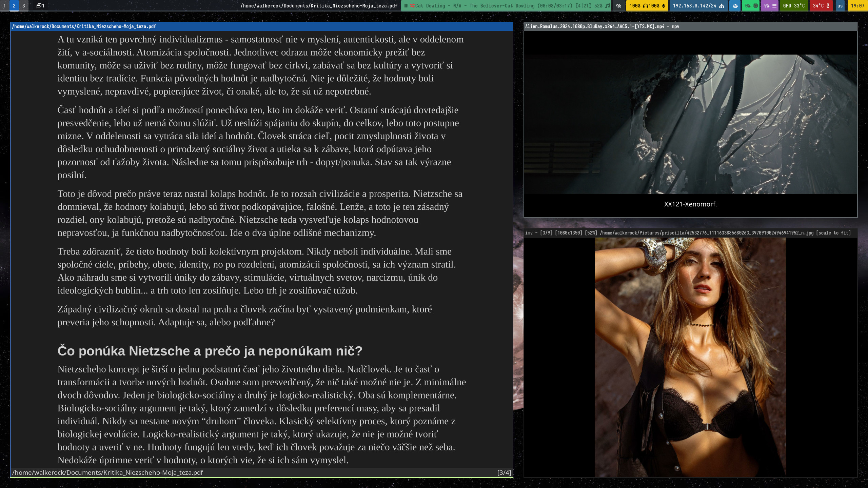This screenshot has height=488, width=868.
Task: Click the imv priscilla image title bar
Action: 688,233
